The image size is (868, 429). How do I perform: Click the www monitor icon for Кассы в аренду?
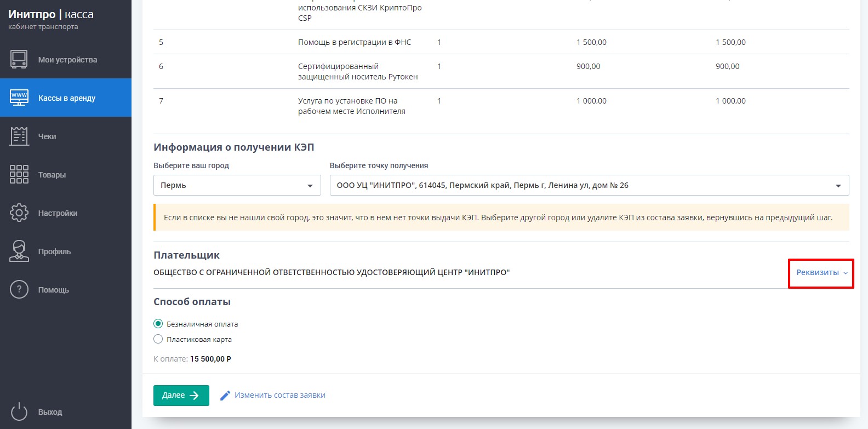pos(19,98)
